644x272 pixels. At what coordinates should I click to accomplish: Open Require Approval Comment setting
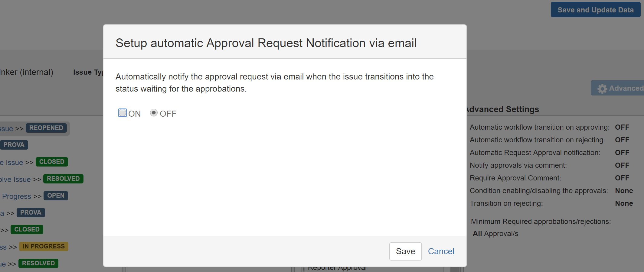515,178
